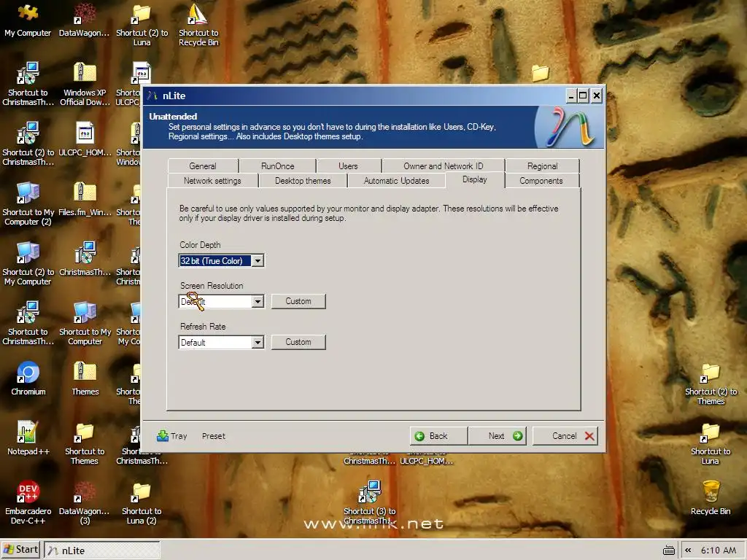Expand the Color Depth dropdown

click(x=258, y=260)
